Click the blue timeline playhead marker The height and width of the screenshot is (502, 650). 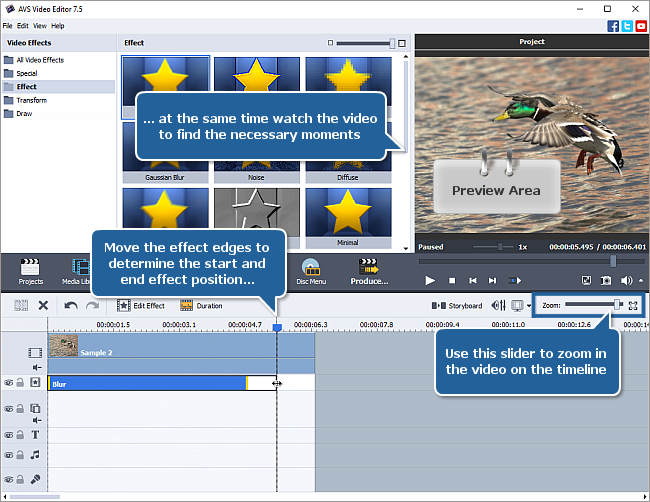pos(277,328)
